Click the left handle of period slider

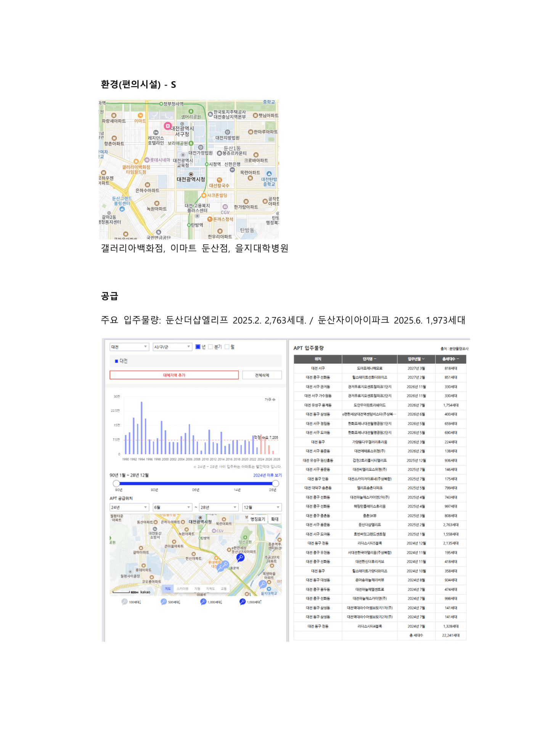point(116,483)
